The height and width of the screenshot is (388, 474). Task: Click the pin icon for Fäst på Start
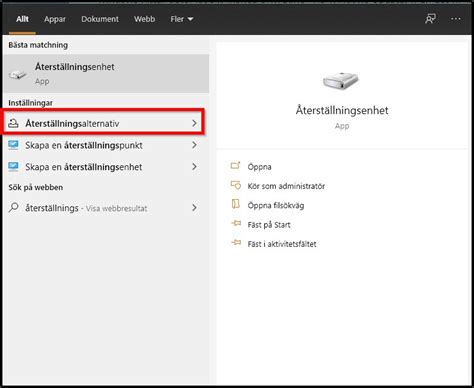pos(236,223)
